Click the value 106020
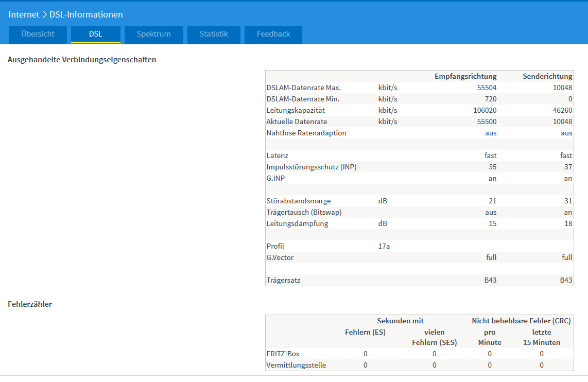 485,110
